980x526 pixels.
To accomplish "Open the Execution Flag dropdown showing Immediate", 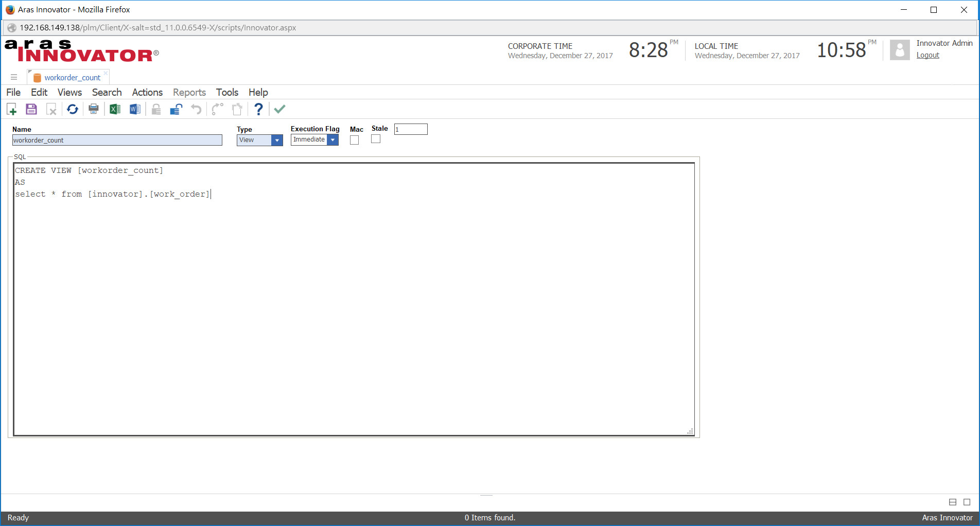I will [x=314, y=139].
